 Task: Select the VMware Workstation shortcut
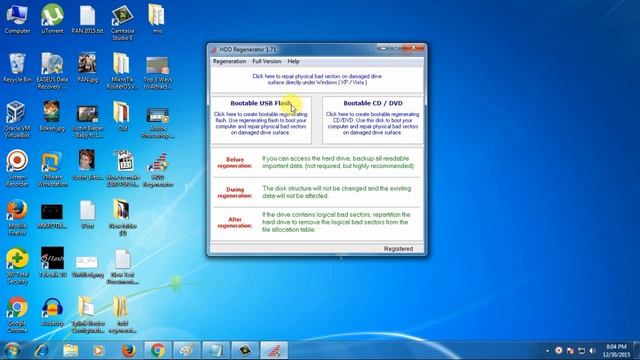pyautogui.click(x=52, y=169)
